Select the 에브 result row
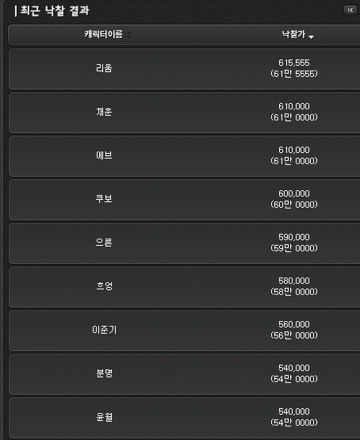 184,156
